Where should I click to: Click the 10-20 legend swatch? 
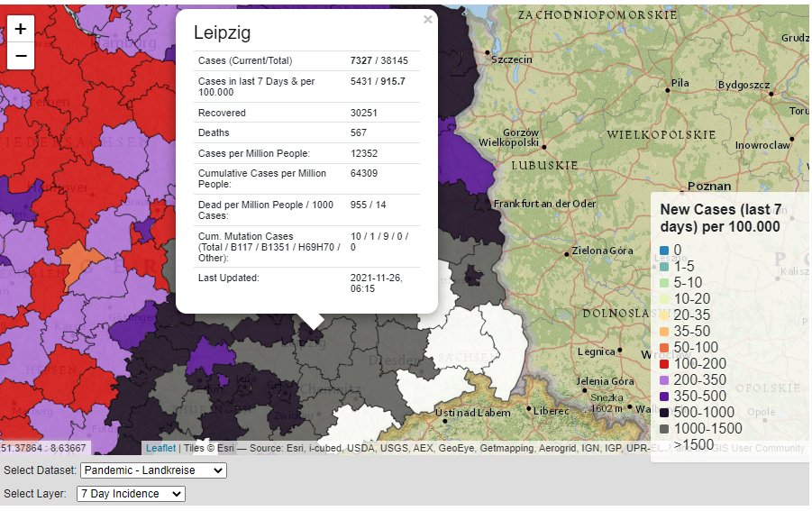point(664,299)
